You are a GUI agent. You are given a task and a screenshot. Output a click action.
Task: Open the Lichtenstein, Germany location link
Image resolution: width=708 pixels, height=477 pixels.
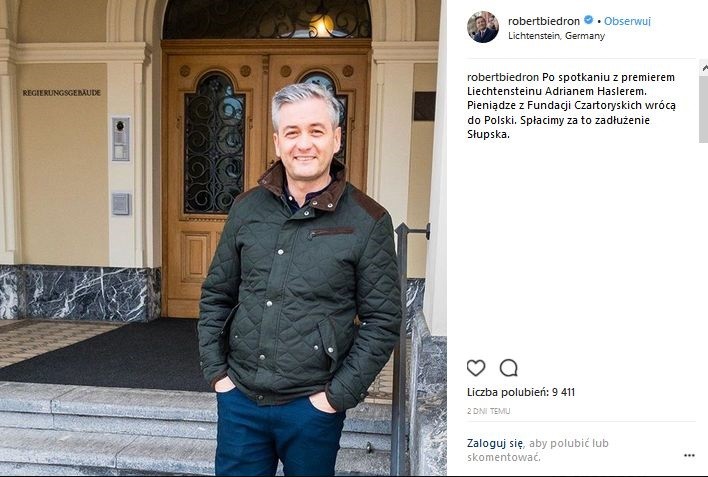(x=556, y=36)
